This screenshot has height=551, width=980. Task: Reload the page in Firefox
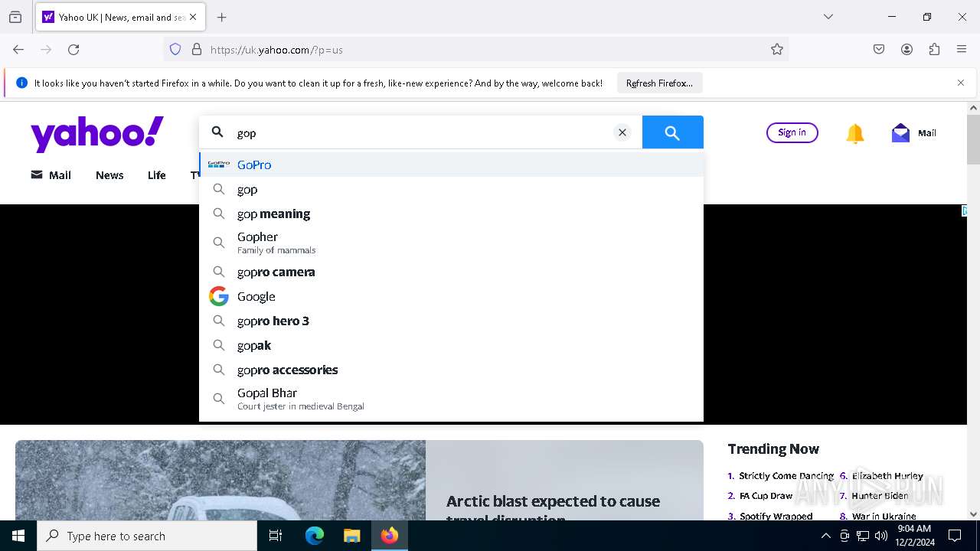click(73, 50)
